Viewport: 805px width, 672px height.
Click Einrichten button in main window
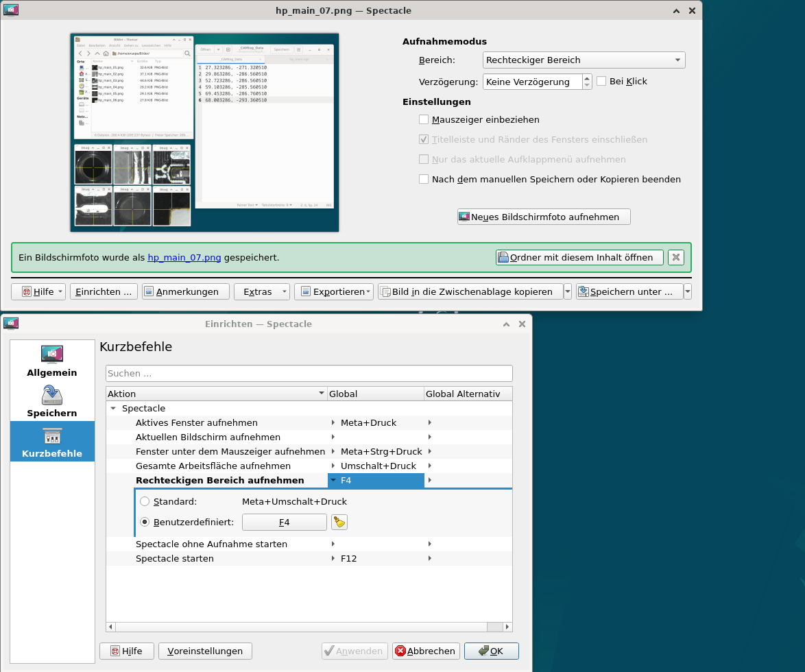(103, 291)
